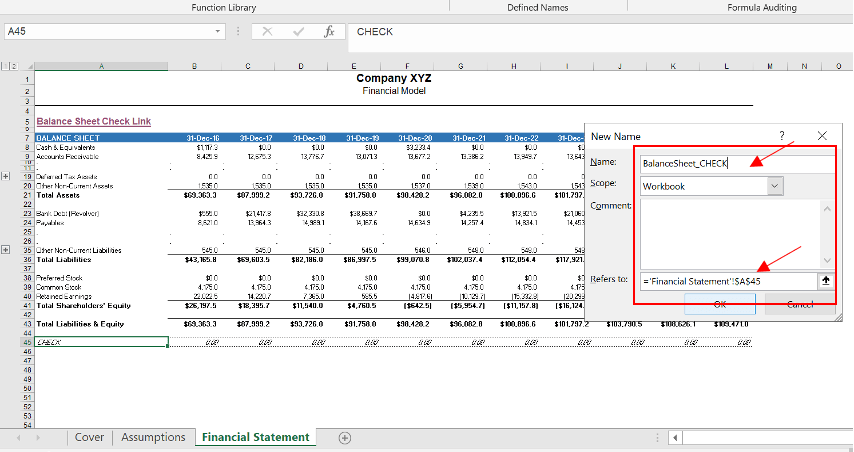
Task: Close the New Name dialog
Action: click(x=822, y=136)
